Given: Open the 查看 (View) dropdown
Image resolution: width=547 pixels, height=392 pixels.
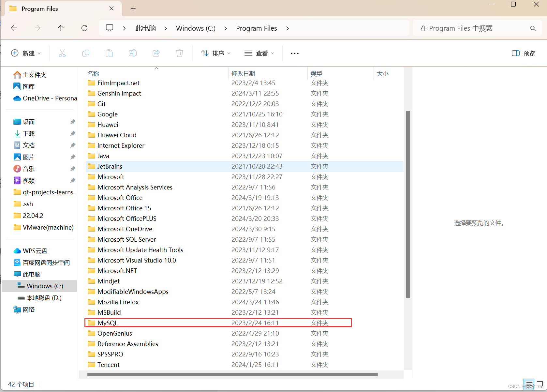Looking at the screenshot, I should point(259,53).
